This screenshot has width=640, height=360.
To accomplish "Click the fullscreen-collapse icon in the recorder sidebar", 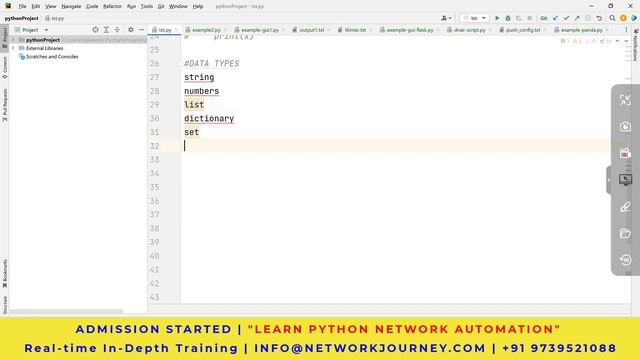I will [625, 100].
